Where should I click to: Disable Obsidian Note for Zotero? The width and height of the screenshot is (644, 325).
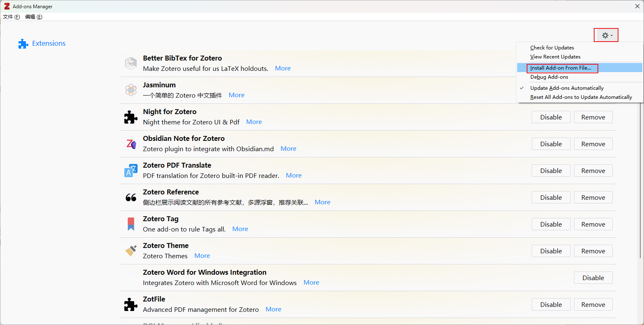[551, 144]
